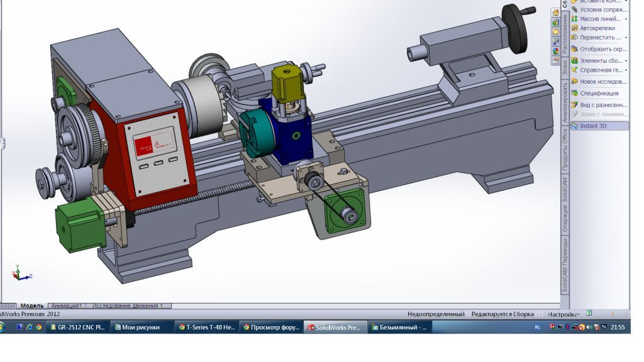Select the yellow motor on the tool carriage

click(289, 84)
